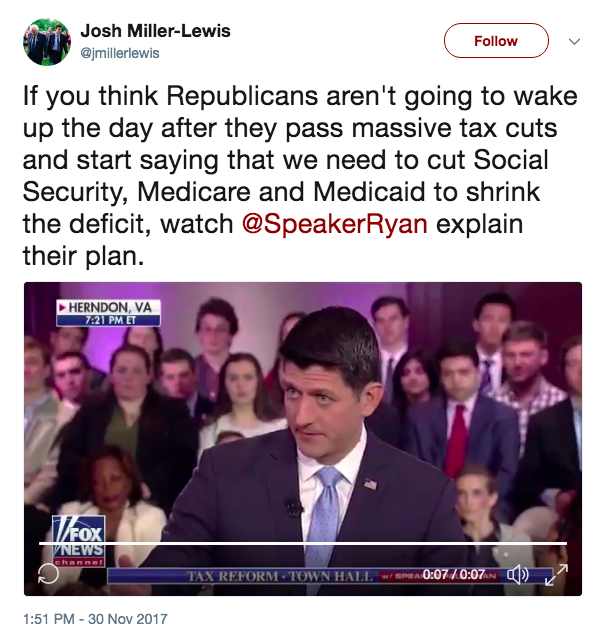Expand the video to fullscreen
Image resolution: width=596 pixels, height=628 pixels.
point(556,574)
